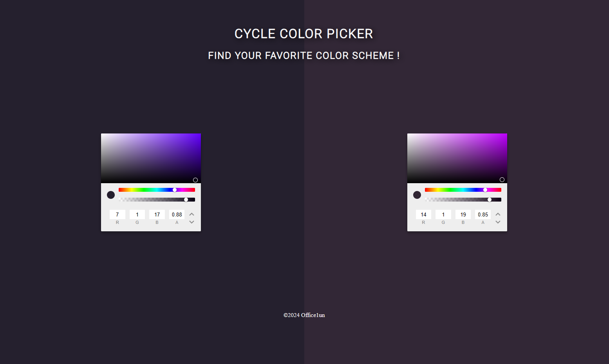Click the purple saturation area of left picker
Image resolution: width=609 pixels, height=364 pixels.
click(x=151, y=158)
